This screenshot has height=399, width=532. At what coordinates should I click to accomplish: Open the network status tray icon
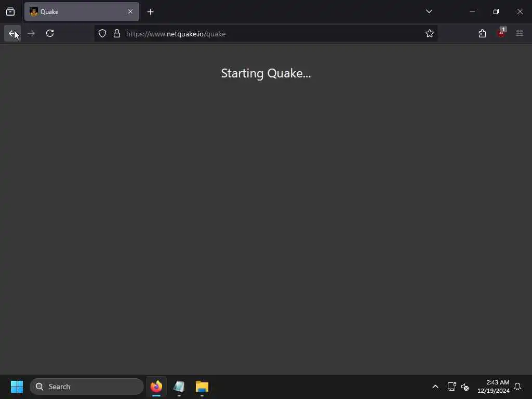click(451, 387)
